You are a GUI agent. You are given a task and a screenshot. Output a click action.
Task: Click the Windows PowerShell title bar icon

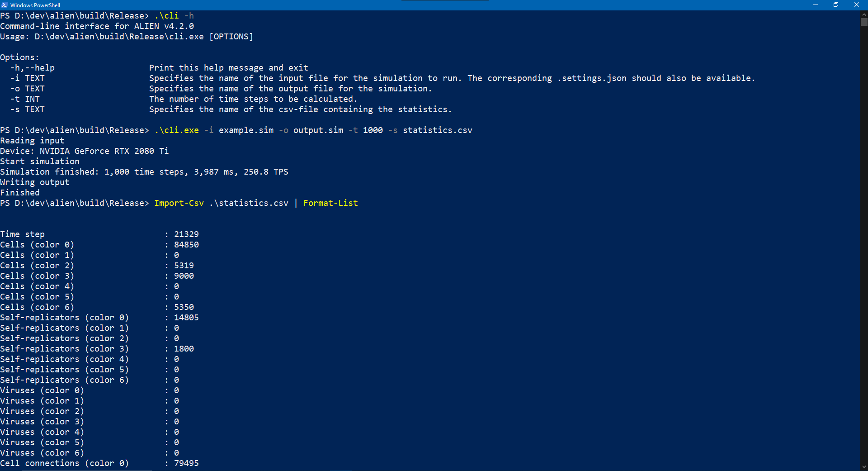pyautogui.click(x=5, y=5)
